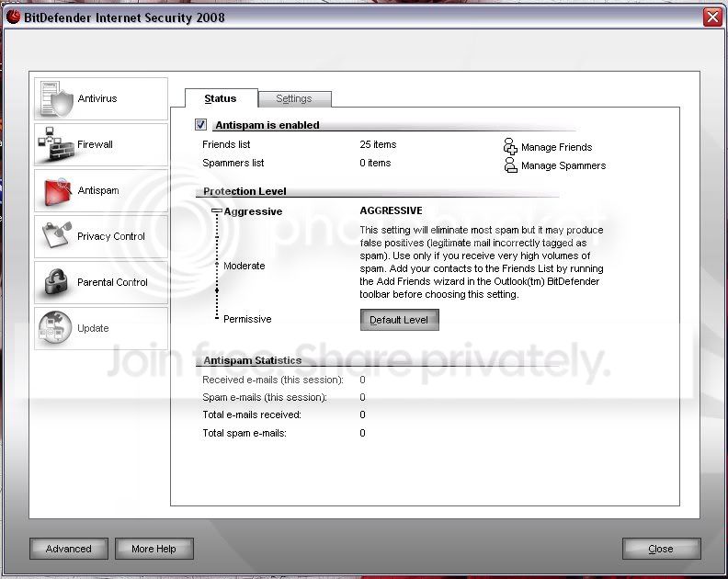Viewport: 728px width, 579px height.
Task: Uncheck the Antispam is enabled checkbox
Action: coord(200,124)
